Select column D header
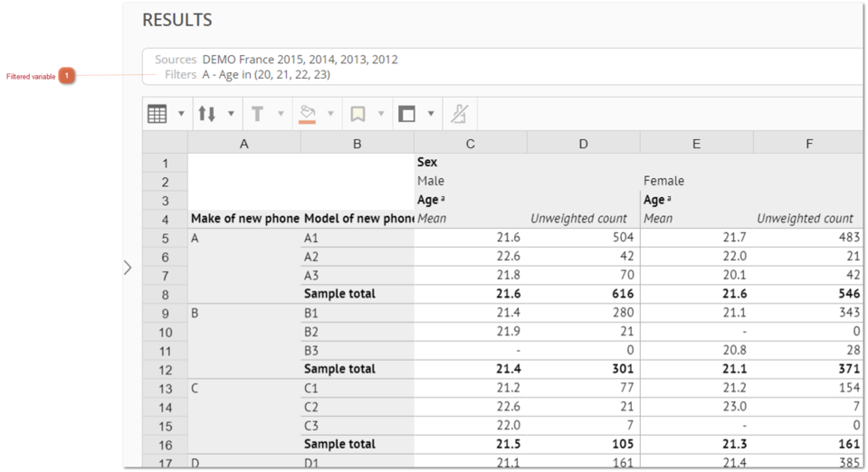The height and width of the screenshot is (472, 868). (584, 144)
